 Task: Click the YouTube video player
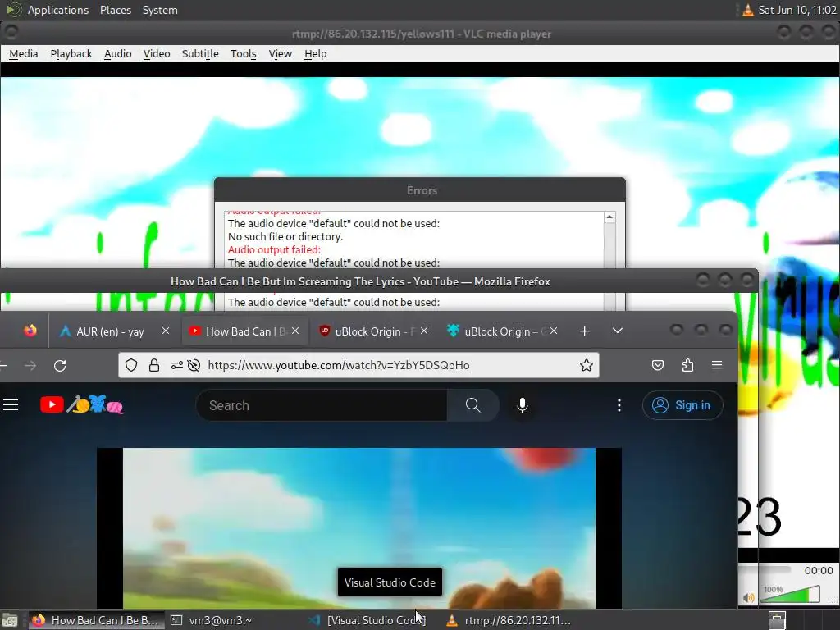coord(359,527)
